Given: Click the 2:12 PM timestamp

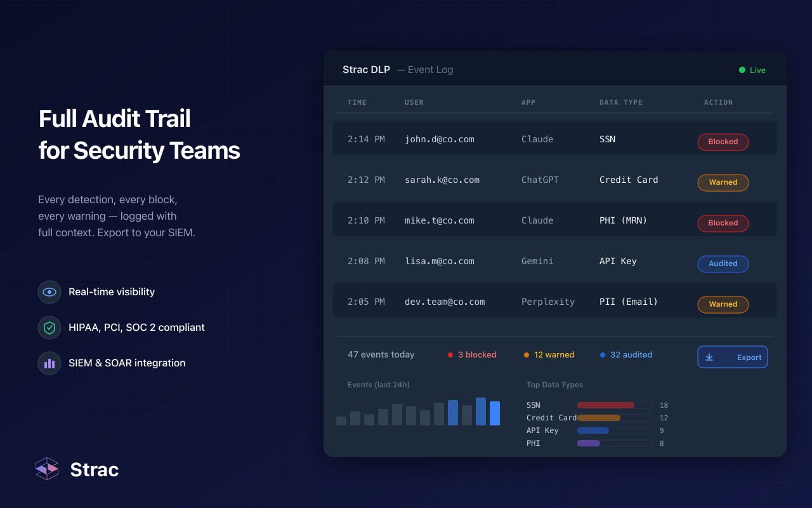Looking at the screenshot, I should click(x=366, y=180).
